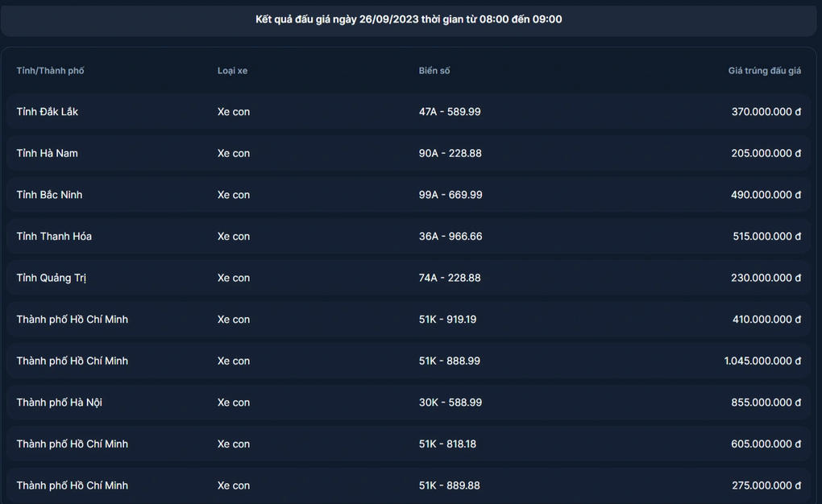Screen dimensions: 822x504
Task: Select the auction result title banner
Action: point(409,19)
